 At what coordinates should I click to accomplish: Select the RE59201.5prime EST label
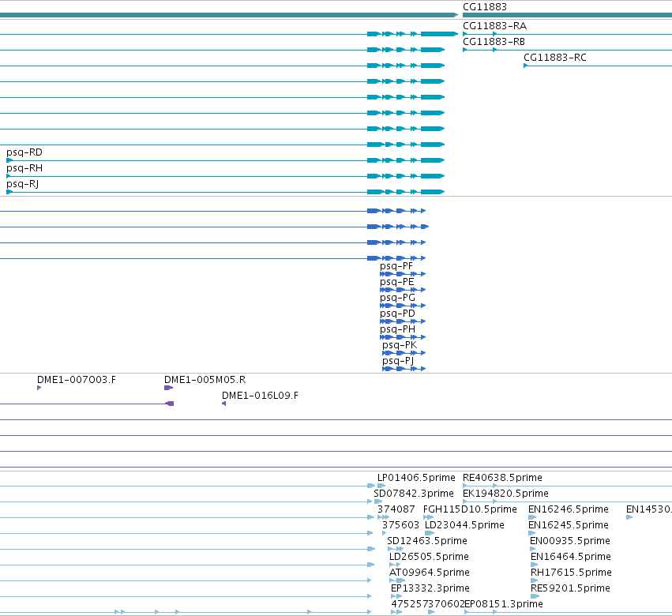click(570, 588)
